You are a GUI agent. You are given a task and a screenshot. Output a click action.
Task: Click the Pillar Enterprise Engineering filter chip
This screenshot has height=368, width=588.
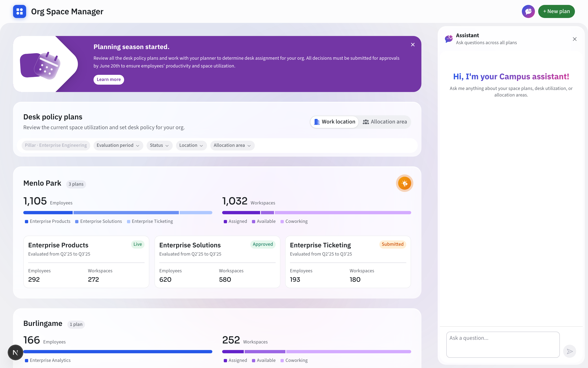[56, 145]
